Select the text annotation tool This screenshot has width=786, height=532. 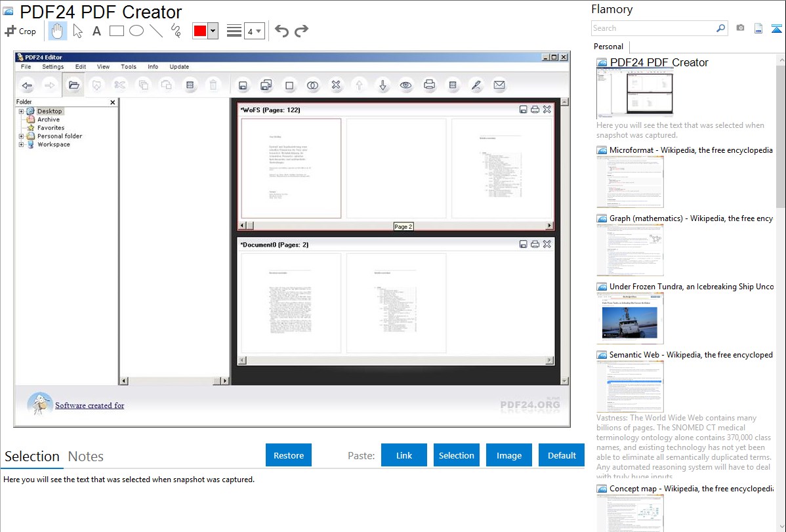coord(96,31)
